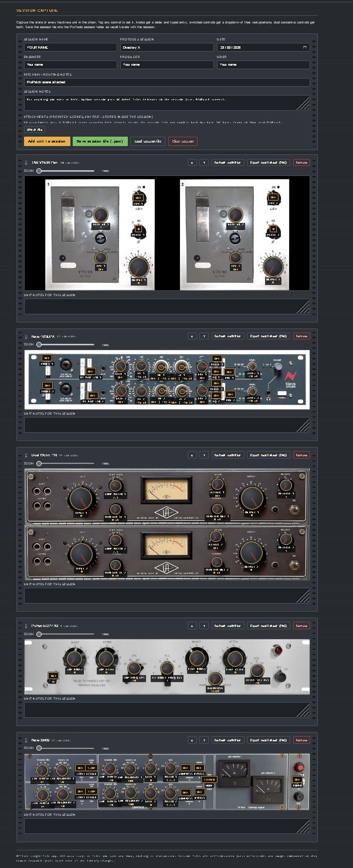
Task: Move the Pultec EQ unit down
Action: 204,626
